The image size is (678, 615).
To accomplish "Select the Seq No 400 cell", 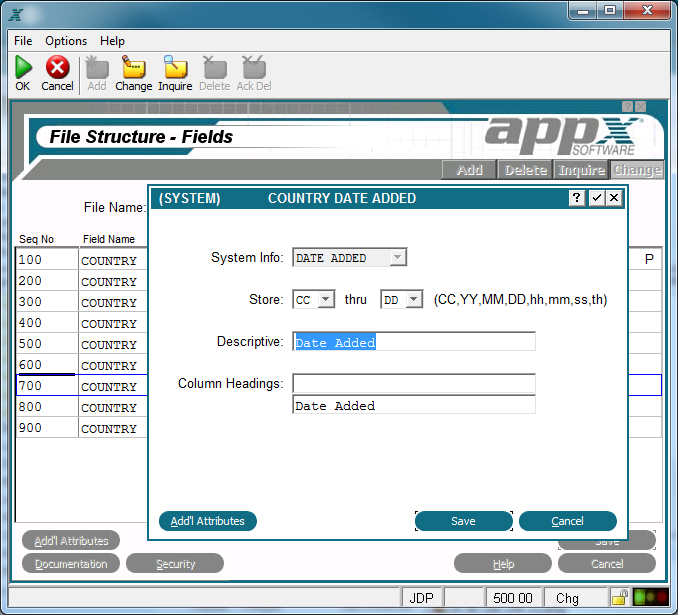I will pos(47,323).
